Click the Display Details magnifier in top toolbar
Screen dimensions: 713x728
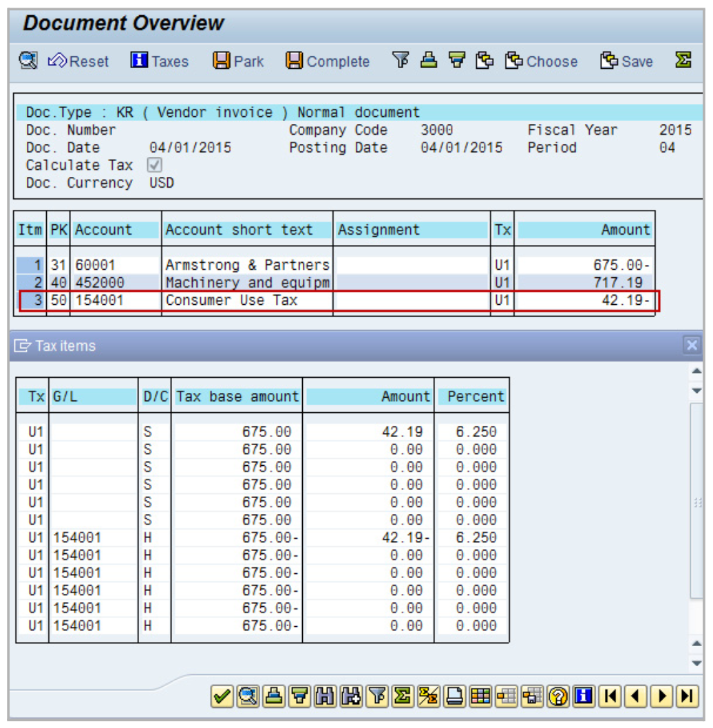point(28,61)
